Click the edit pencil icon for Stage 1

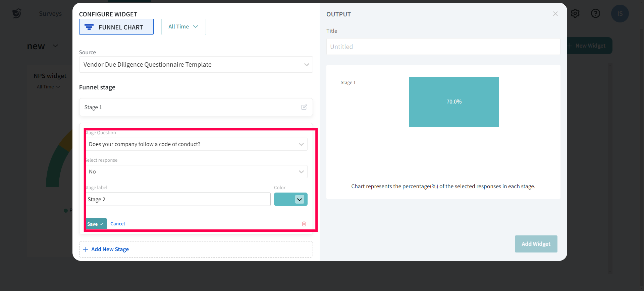point(304,107)
